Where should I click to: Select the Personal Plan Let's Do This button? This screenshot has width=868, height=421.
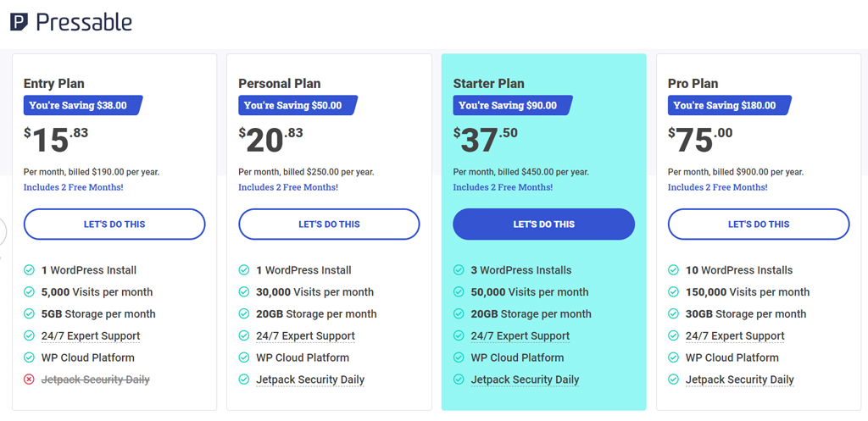click(x=330, y=224)
